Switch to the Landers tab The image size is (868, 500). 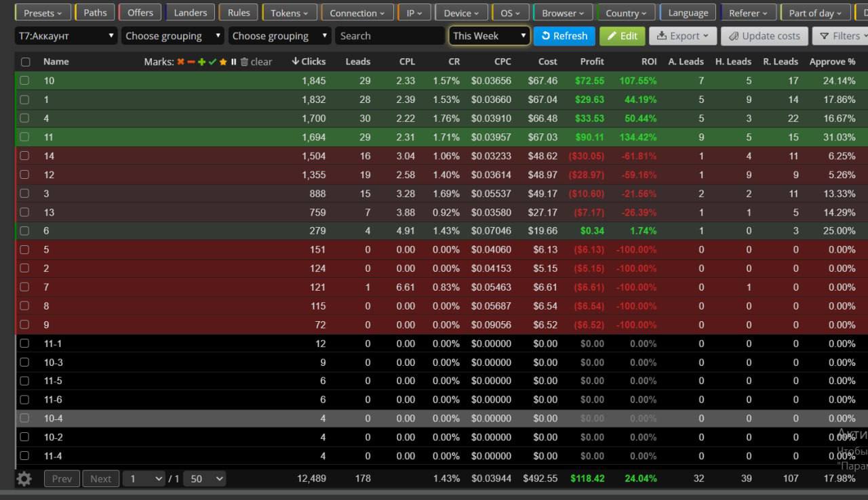pyautogui.click(x=191, y=13)
